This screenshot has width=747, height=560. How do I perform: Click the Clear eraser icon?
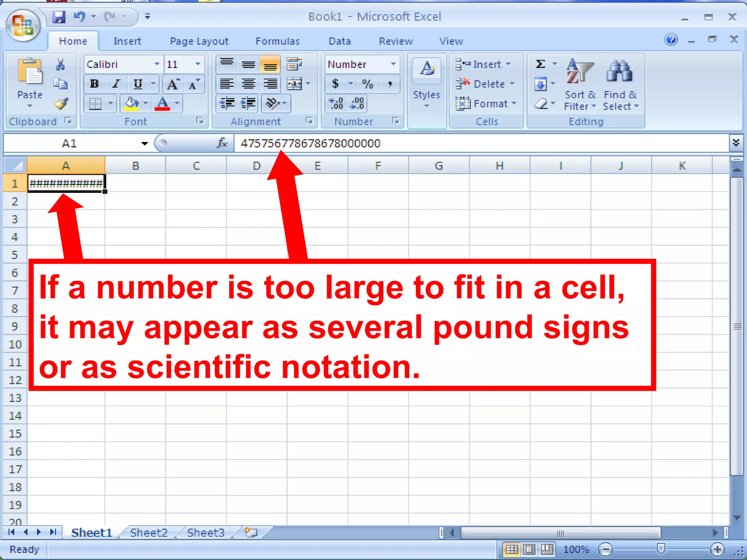pos(541,104)
